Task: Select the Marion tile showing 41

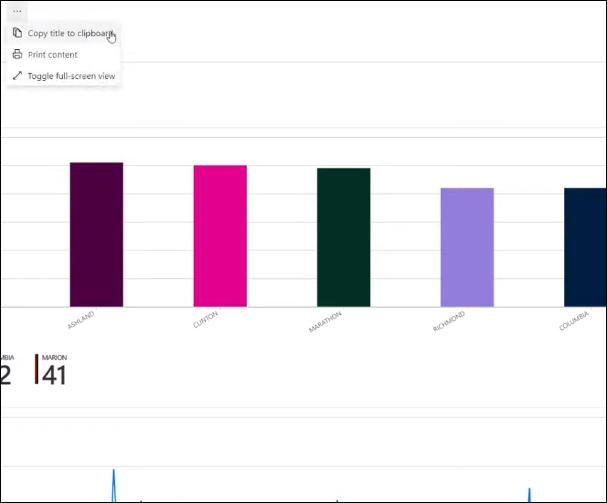Action: (54, 370)
